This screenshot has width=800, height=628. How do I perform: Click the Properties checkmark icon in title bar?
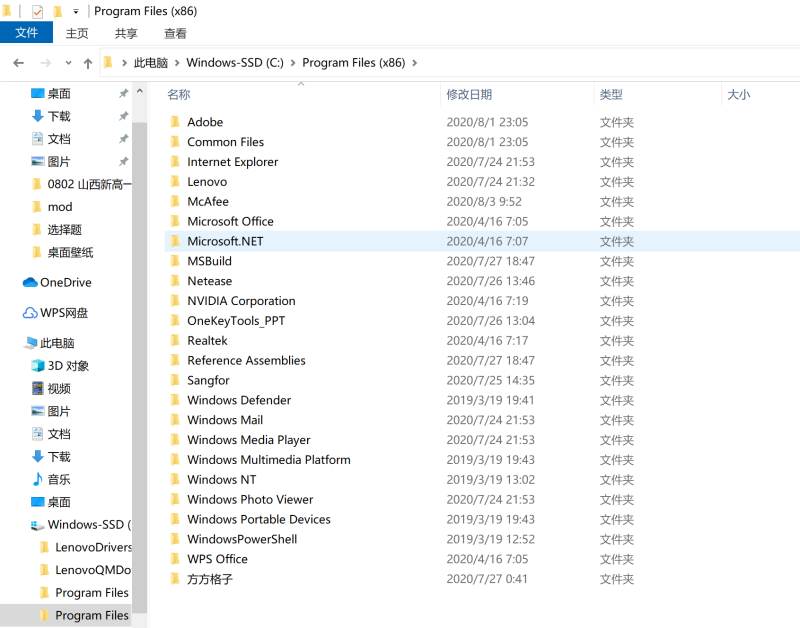coord(37,11)
